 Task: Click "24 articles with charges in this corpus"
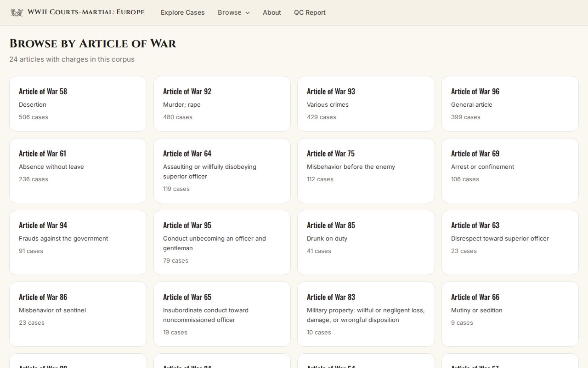[x=72, y=59]
